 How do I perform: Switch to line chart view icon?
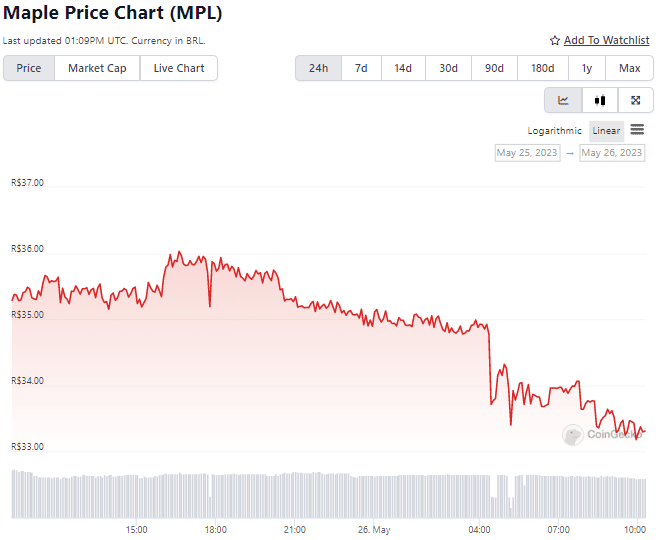point(563,100)
